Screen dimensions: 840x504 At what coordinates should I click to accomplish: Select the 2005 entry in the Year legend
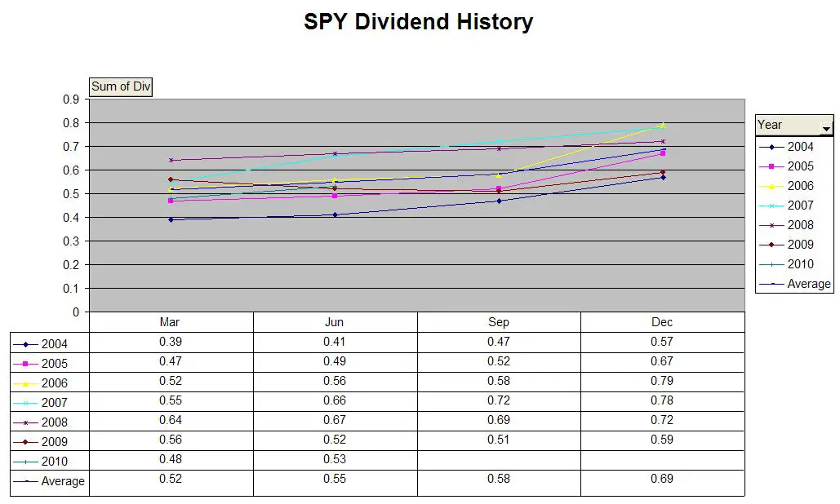pyautogui.click(x=786, y=166)
